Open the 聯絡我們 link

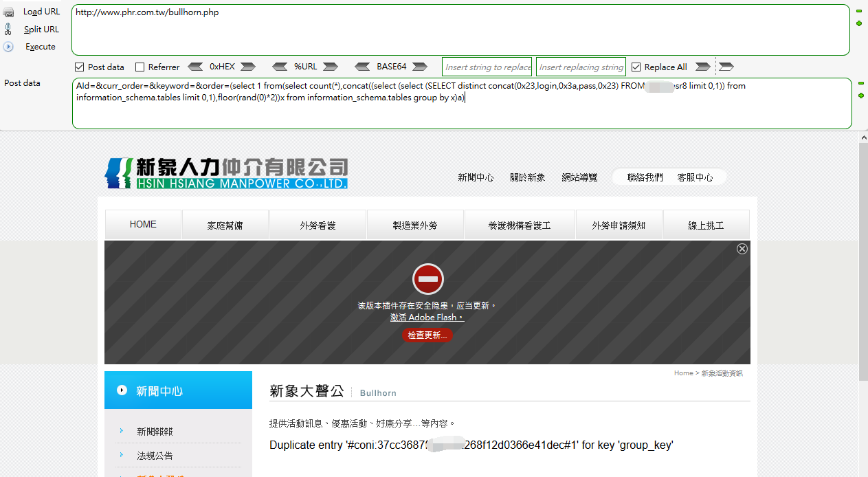pyautogui.click(x=645, y=177)
